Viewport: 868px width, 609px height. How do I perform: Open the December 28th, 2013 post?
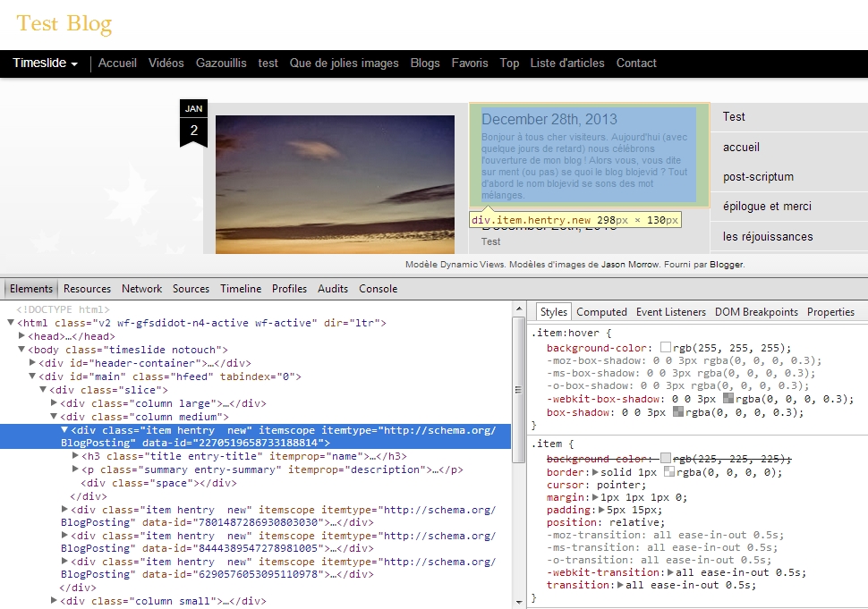click(589, 155)
